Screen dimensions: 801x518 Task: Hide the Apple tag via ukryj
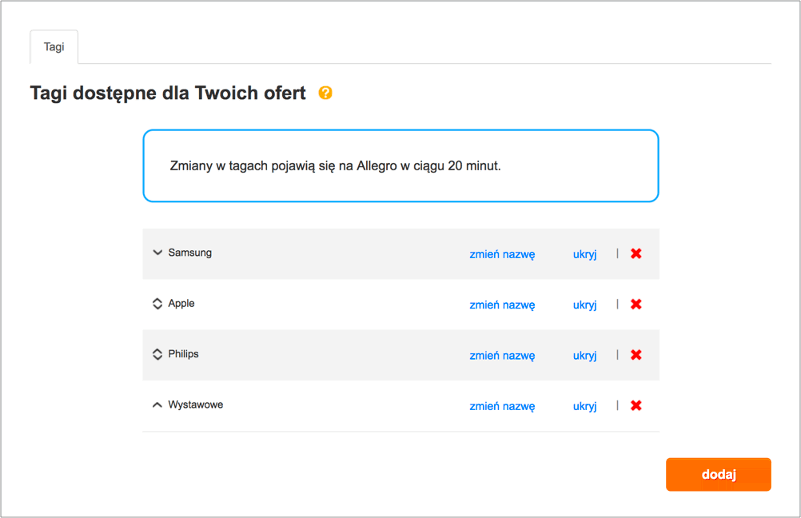[584, 305]
